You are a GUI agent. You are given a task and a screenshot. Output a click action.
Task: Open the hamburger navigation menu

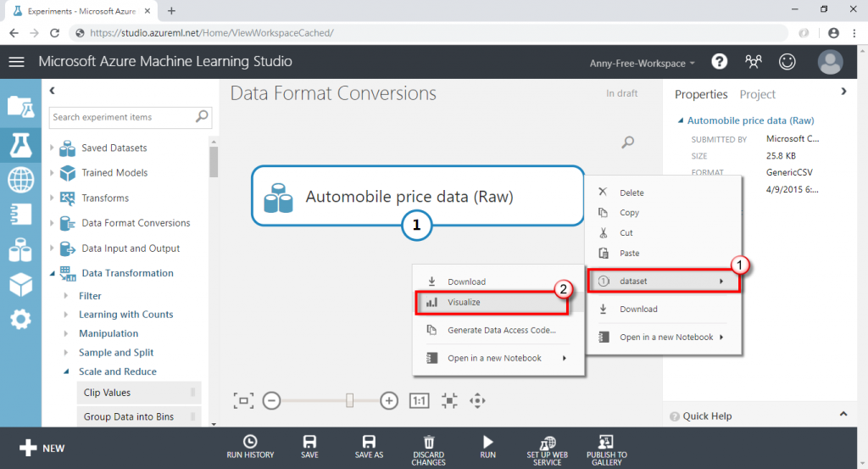(x=17, y=62)
